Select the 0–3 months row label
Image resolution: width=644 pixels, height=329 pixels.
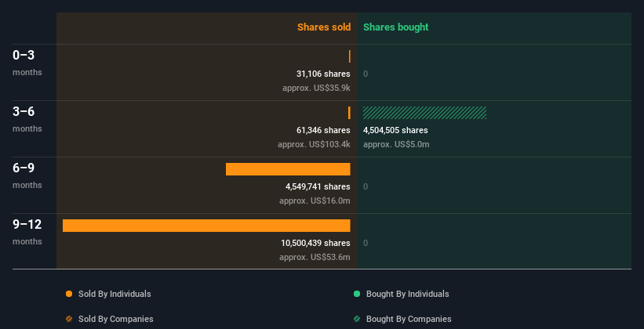point(27,63)
